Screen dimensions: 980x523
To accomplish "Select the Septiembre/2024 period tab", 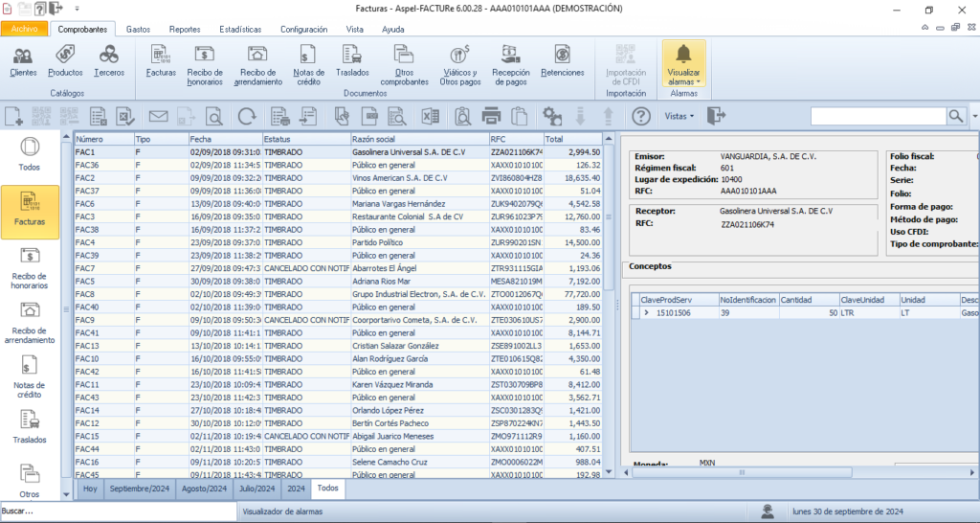I will point(141,489).
